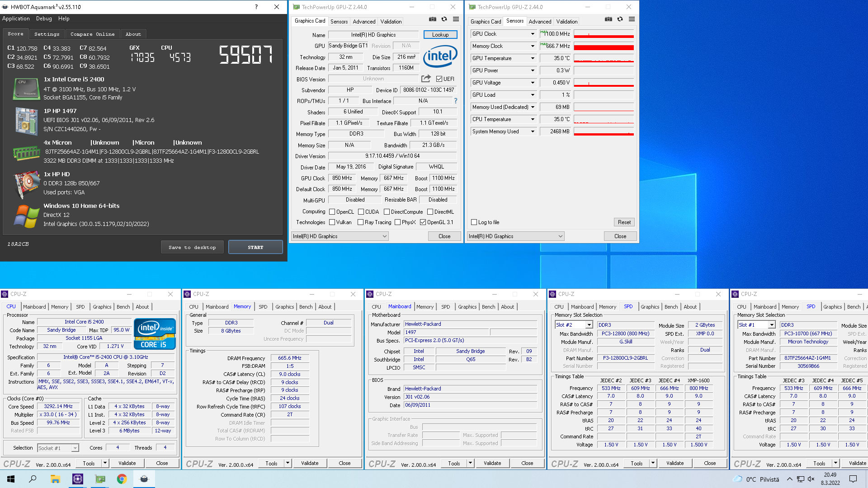Screen dimensions: 868x488
Task: Click GPU Temperature sensor graph
Action: [x=604, y=58]
